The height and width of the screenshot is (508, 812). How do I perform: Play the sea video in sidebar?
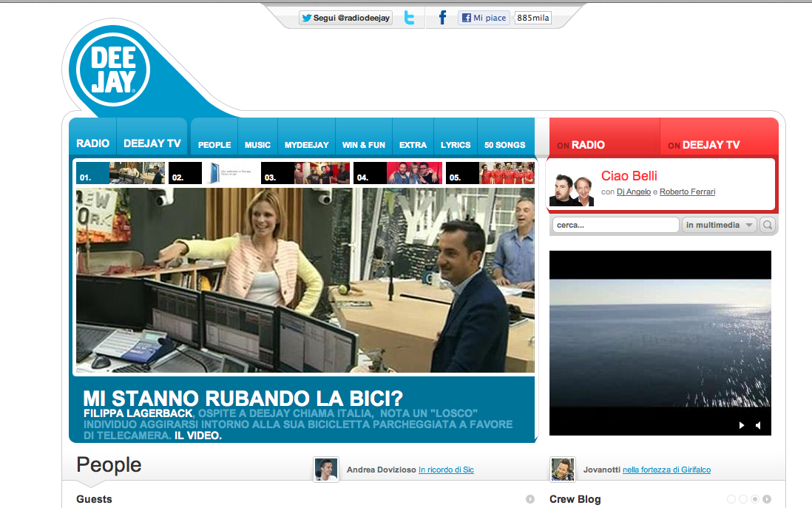(742, 425)
